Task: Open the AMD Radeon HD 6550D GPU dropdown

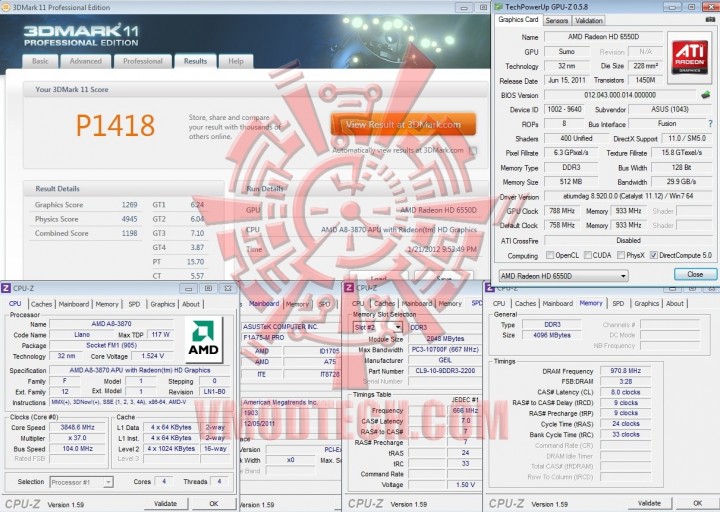Action: (x=563, y=276)
